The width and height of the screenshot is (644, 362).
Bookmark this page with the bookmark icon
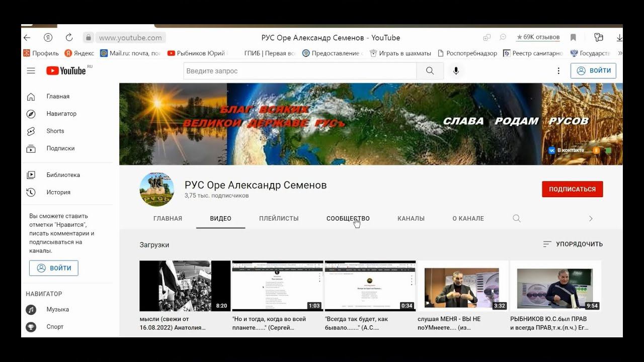coord(573,38)
